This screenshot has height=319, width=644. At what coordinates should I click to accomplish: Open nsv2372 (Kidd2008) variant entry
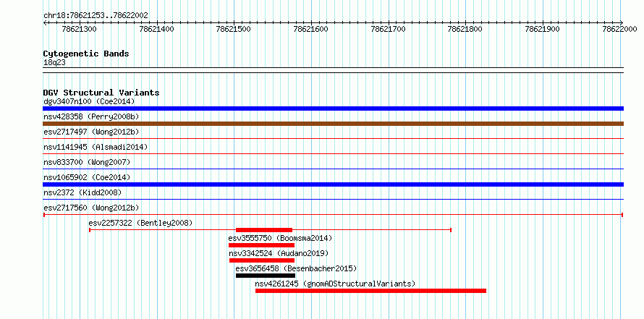click(x=82, y=192)
